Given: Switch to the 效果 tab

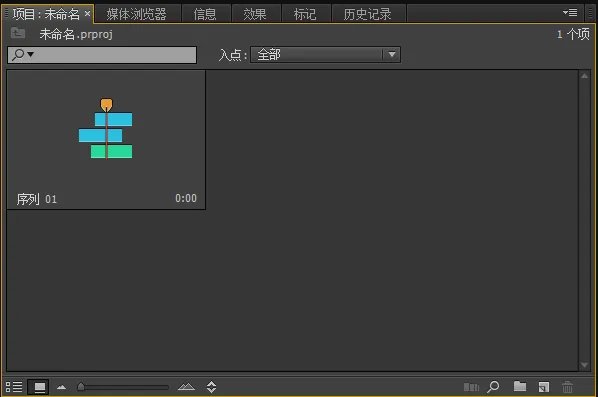Looking at the screenshot, I should click(x=255, y=14).
